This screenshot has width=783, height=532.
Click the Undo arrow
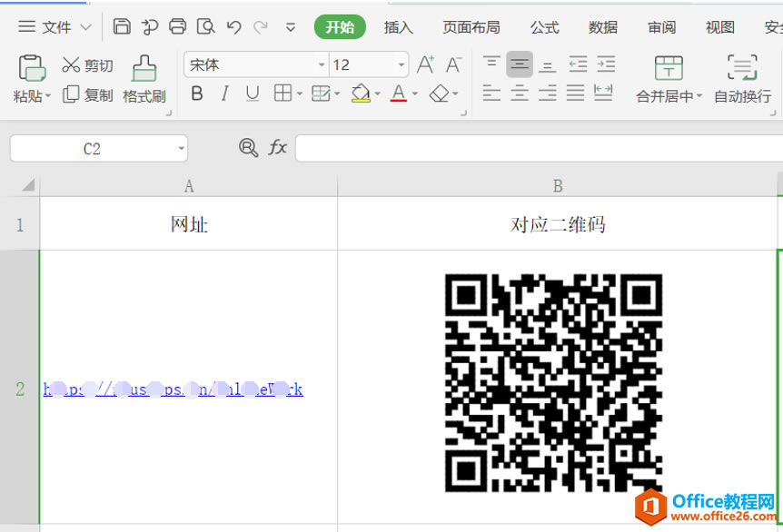pos(233,27)
